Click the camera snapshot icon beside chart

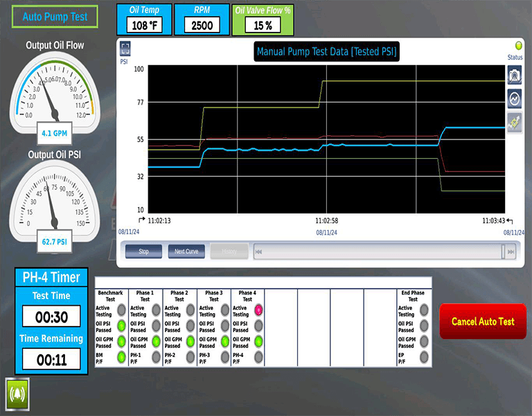pos(515,75)
